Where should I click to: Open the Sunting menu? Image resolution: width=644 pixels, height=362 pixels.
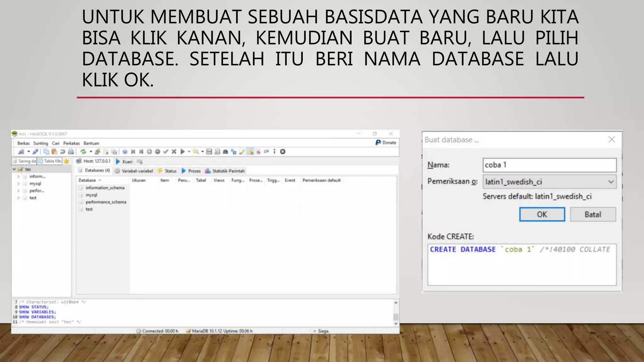coord(41,143)
